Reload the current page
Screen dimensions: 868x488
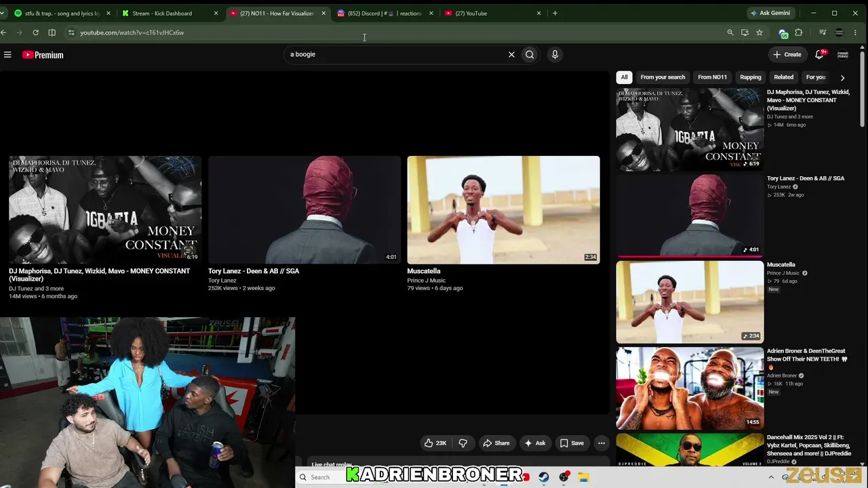[35, 33]
